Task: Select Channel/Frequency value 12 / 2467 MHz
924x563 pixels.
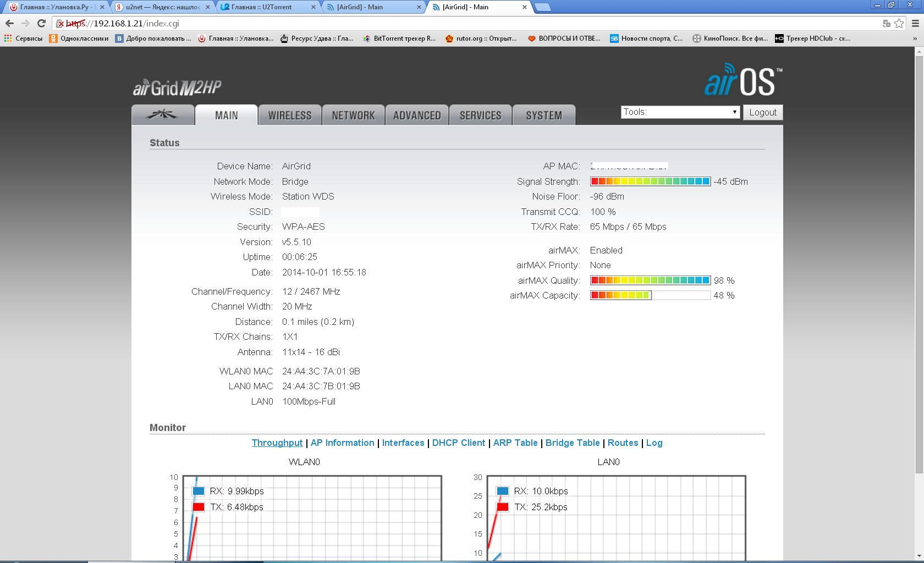Action: coord(311,291)
